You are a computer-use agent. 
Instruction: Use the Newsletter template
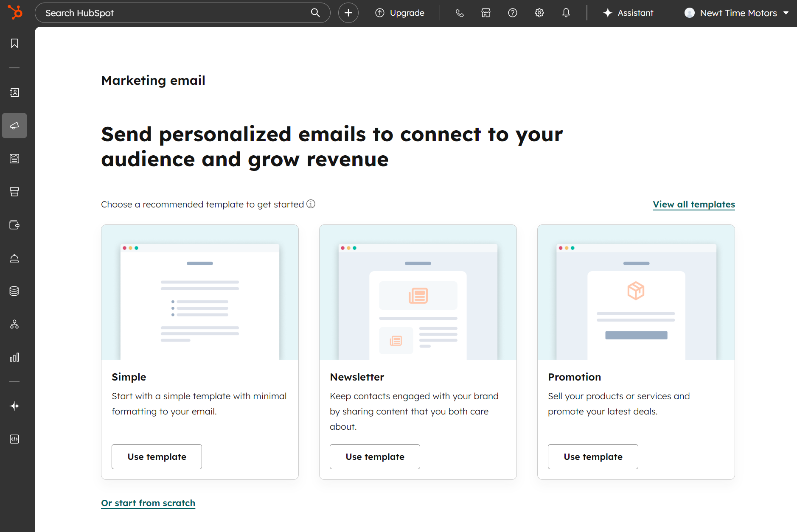[x=375, y=456]
